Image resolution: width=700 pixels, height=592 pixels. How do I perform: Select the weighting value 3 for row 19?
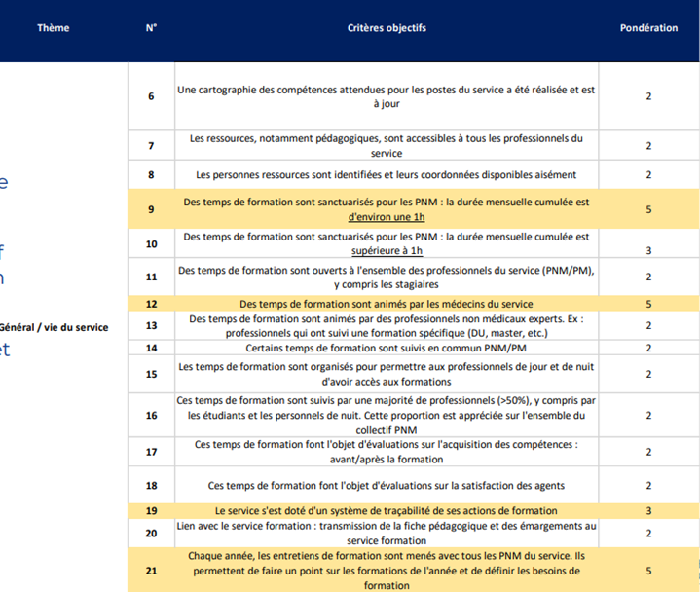coord(648,510)
